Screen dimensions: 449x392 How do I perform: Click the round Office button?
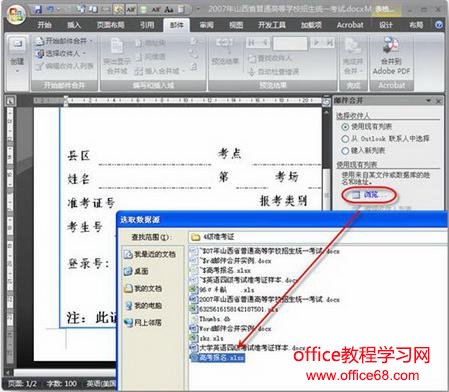coord(16,14)
